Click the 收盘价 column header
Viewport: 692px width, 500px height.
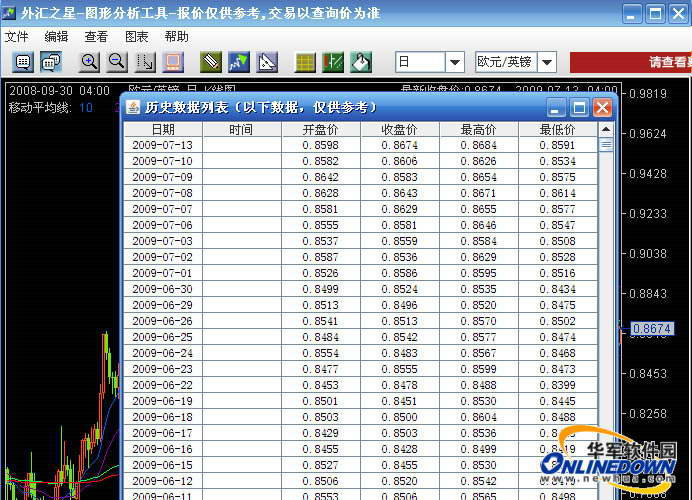coord(399,129)
